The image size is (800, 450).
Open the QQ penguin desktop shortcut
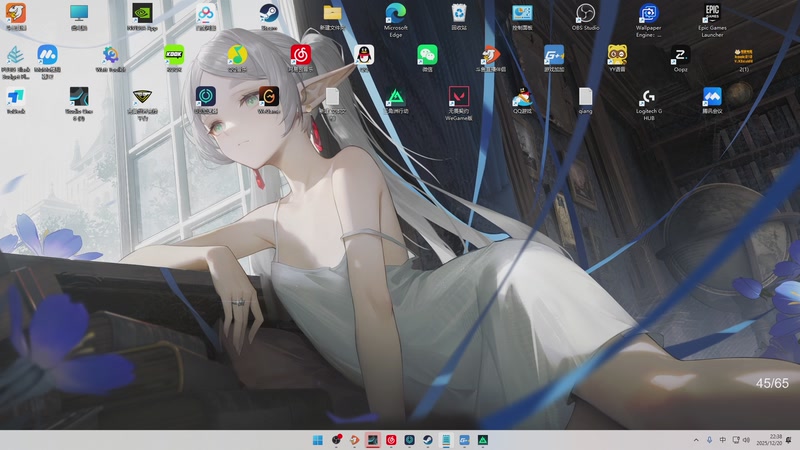[x=364, y=58]
